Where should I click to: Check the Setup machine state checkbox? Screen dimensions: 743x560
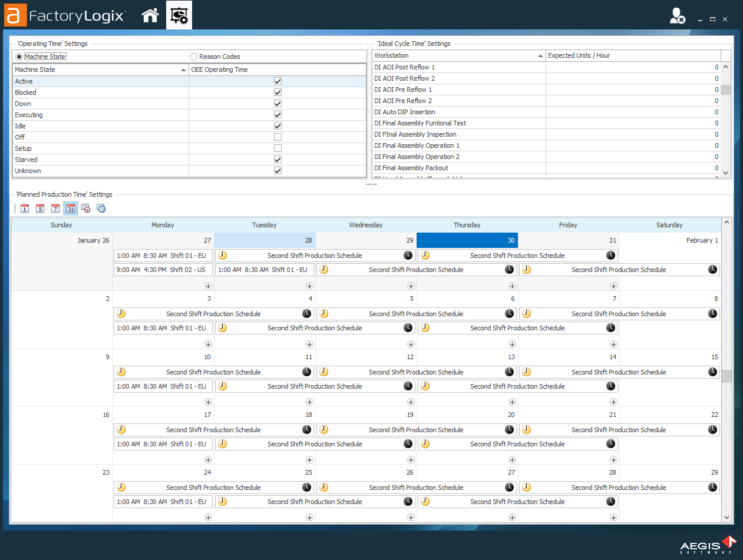tap(278, 148)
